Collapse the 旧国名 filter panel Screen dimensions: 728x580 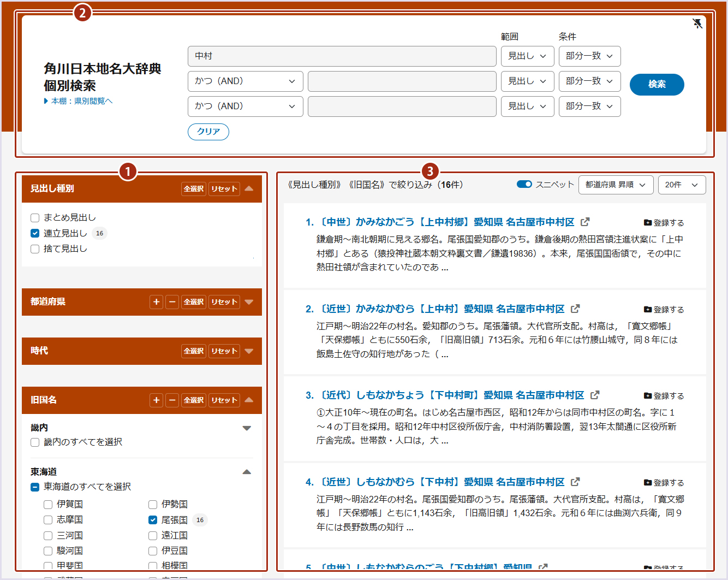[x=249, y=400]
